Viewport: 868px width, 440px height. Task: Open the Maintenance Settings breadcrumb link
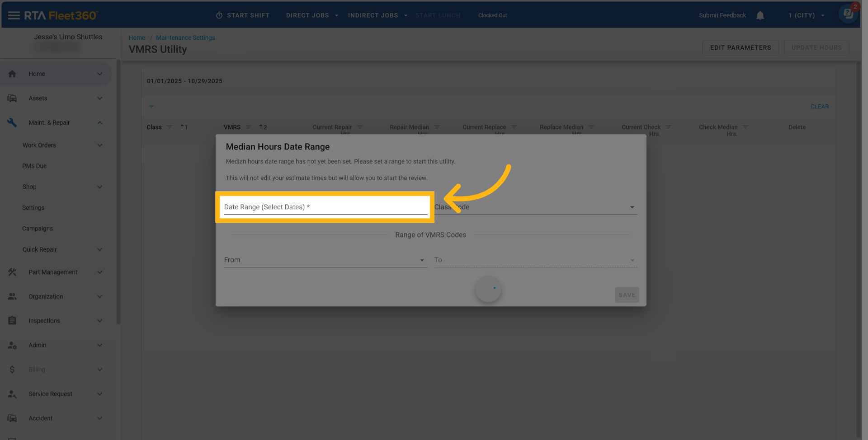pyautogui.click(x=185, y=37)
